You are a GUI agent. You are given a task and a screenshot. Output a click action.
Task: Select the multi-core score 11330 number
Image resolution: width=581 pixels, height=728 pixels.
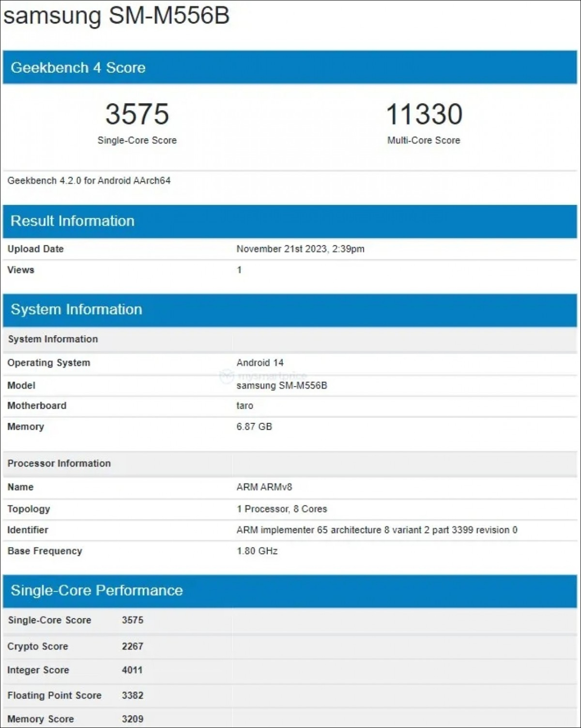(424, 114)
